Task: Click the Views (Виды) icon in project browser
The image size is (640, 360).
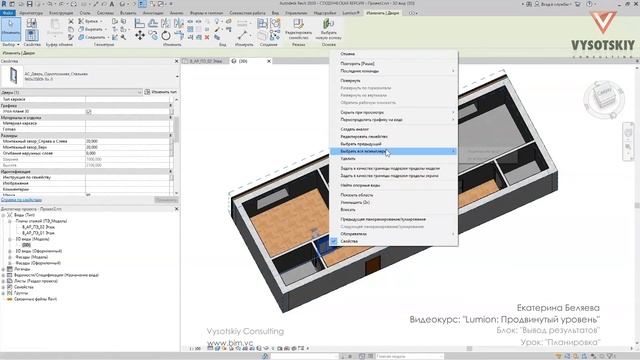Action: pos(10,215)
